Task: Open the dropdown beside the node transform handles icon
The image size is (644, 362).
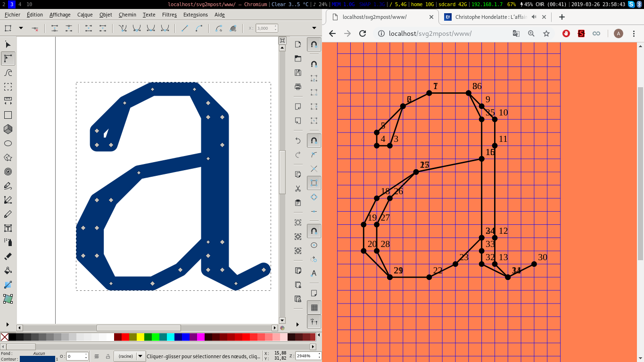Action: [x=21, y=28]
